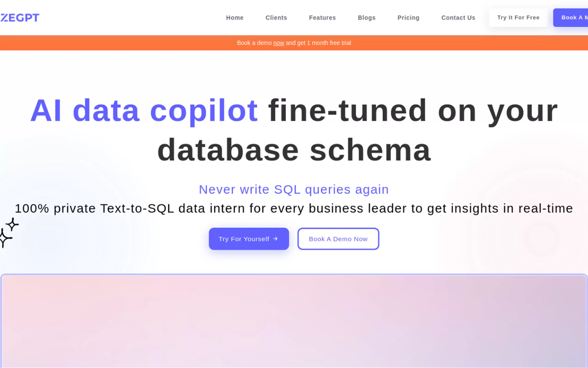Go to the Clients section
The width and height of the screenshot is (588, 368).
tap(276, 18)
